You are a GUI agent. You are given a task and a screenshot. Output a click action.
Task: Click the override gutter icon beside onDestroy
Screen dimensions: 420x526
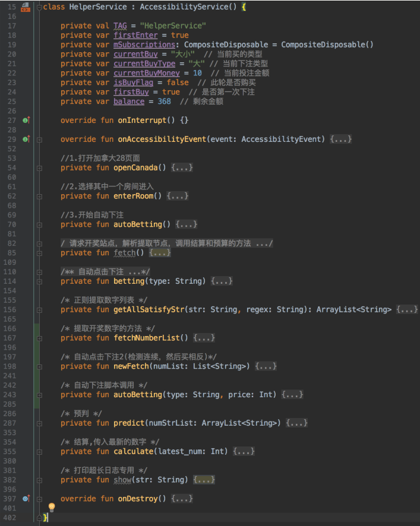pyautogui.click(x=26, y=499)
